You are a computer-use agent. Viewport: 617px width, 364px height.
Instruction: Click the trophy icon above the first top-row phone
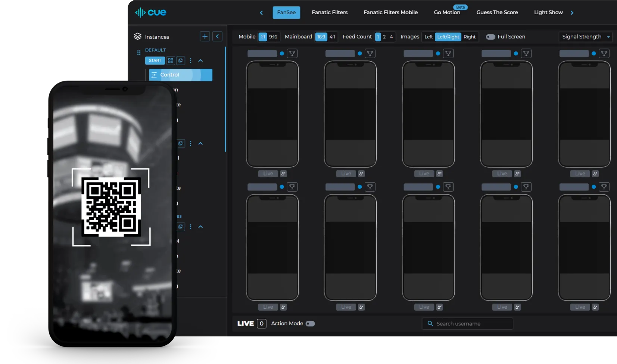coord(292,53)
